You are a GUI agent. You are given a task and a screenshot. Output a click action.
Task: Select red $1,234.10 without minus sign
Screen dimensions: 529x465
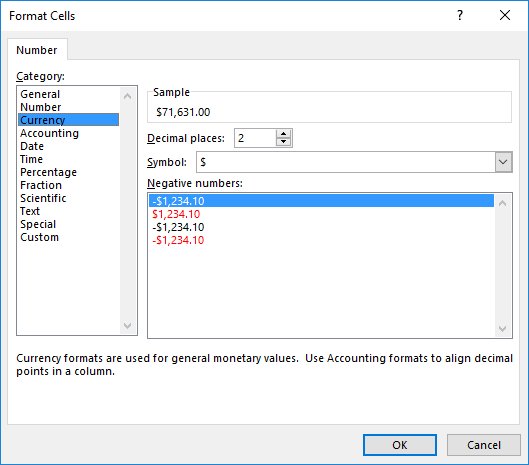[176, 214]
